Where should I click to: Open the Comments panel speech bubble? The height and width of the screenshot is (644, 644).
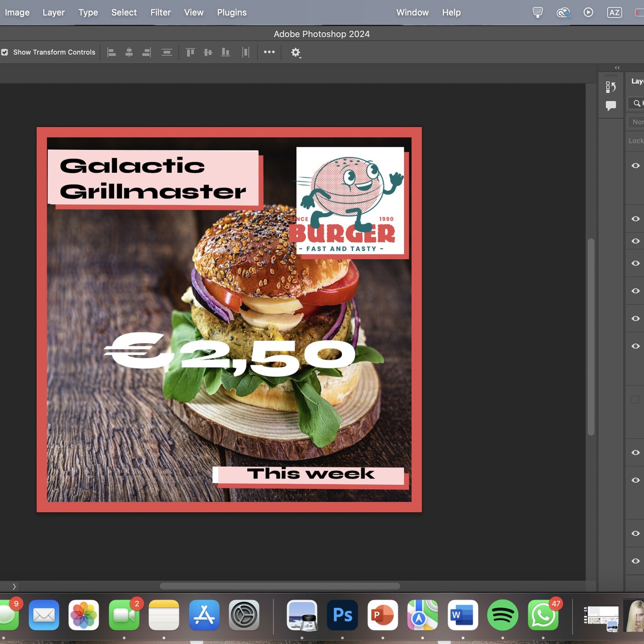(x=611, y=106)
